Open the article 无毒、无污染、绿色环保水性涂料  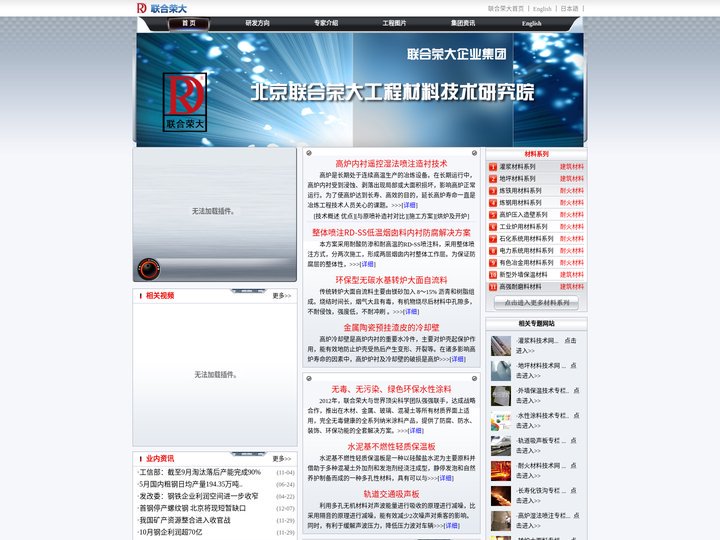(x=391, y=389)
